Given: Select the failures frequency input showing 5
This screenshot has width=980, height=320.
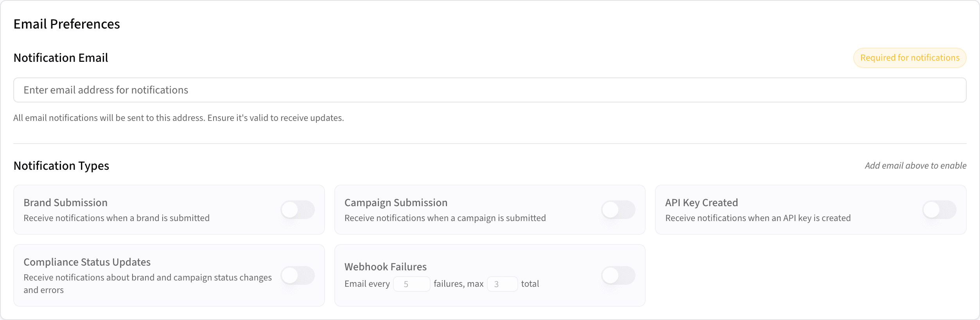Looking at the screenshot, I should [x=412, y=284].
